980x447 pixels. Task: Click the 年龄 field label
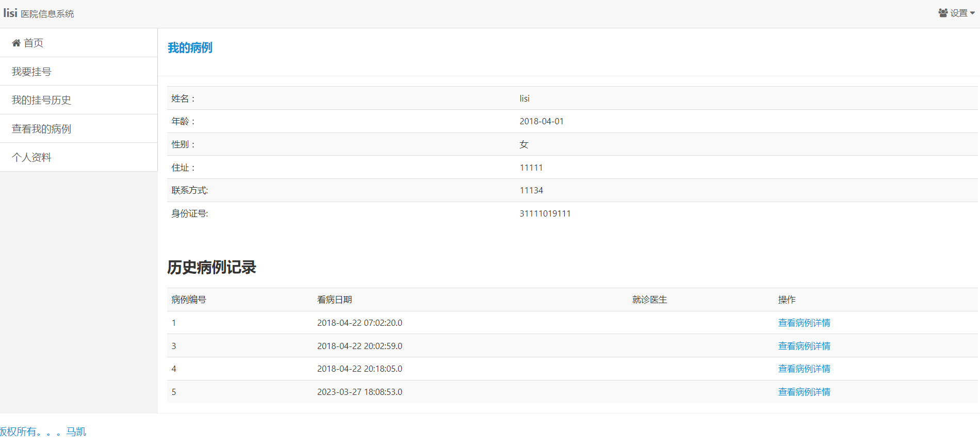click(183, 121)
